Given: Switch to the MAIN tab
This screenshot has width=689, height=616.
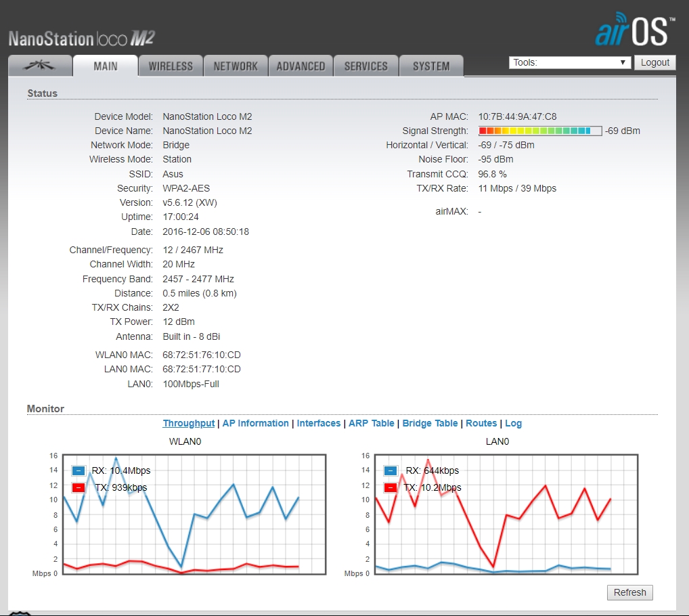Looking at the screenshot, I should pyautogui.click(x=106, y=66).
